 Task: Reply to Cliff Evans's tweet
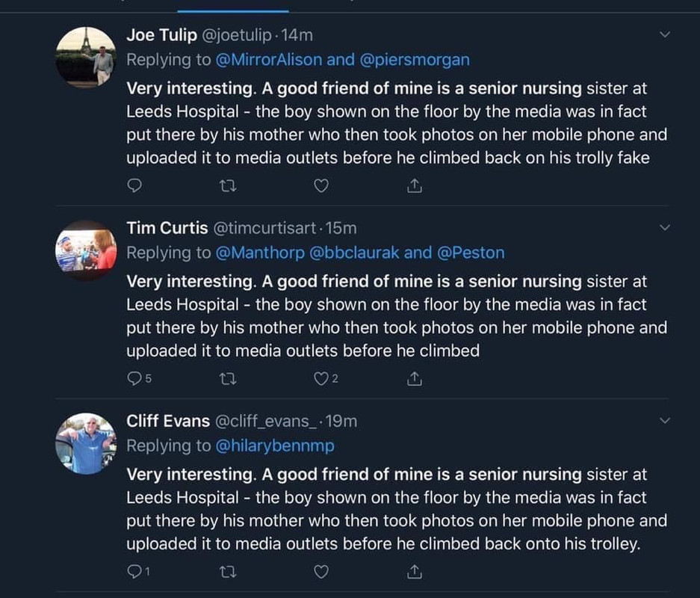[x=135, y=572]
